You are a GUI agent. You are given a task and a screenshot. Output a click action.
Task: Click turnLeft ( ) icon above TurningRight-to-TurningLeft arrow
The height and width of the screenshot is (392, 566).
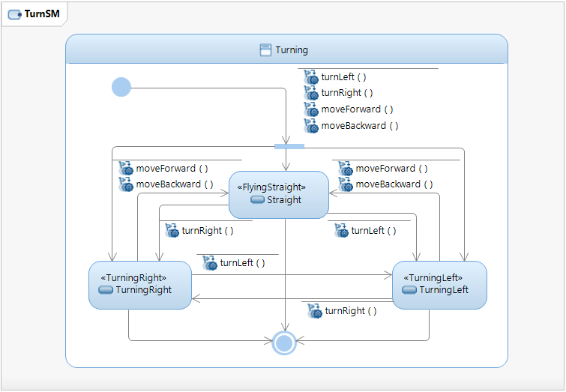210,263
